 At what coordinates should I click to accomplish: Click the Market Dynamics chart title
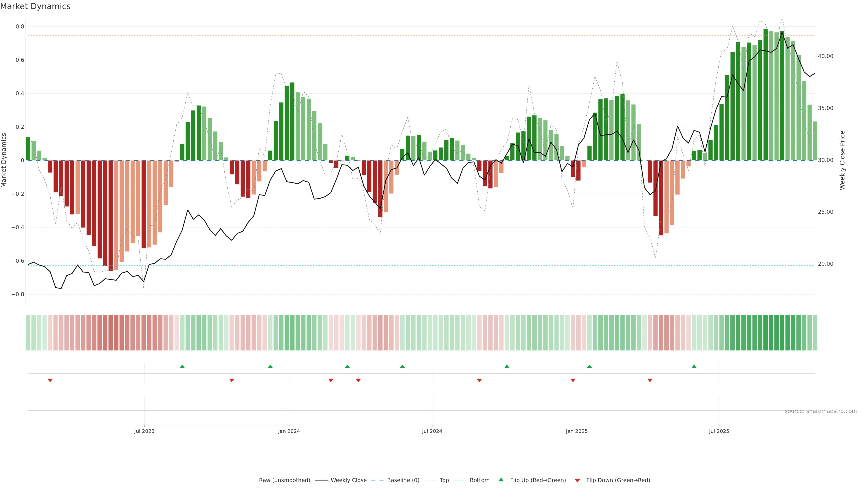tap(35, 6)
